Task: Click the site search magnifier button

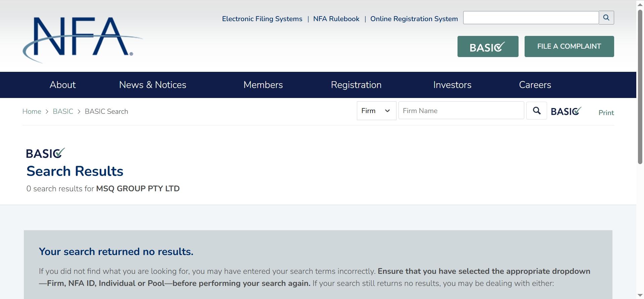Action: [x=606, y=18]
